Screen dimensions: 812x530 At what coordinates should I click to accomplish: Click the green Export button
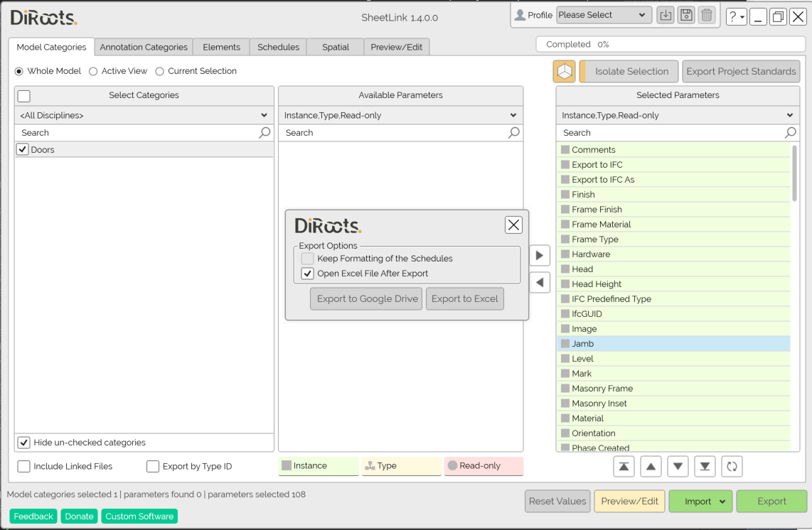(771, 501)
